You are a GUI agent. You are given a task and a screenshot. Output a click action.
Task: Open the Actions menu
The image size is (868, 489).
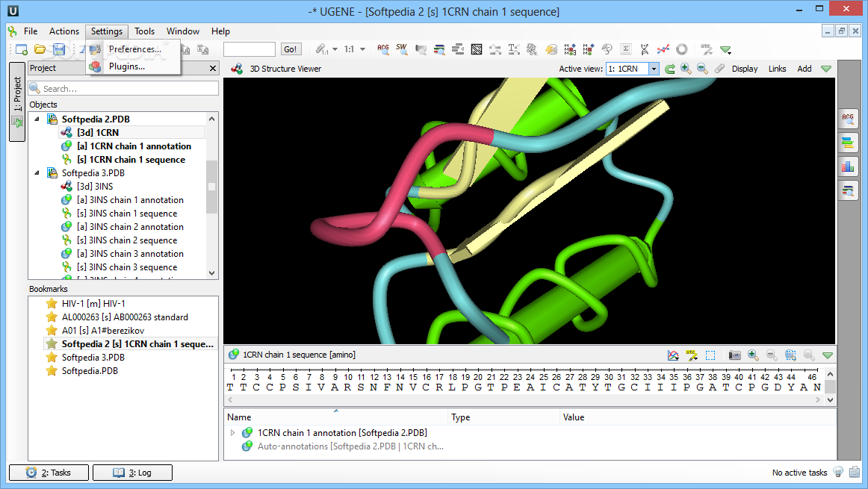(x=64, y=31)
